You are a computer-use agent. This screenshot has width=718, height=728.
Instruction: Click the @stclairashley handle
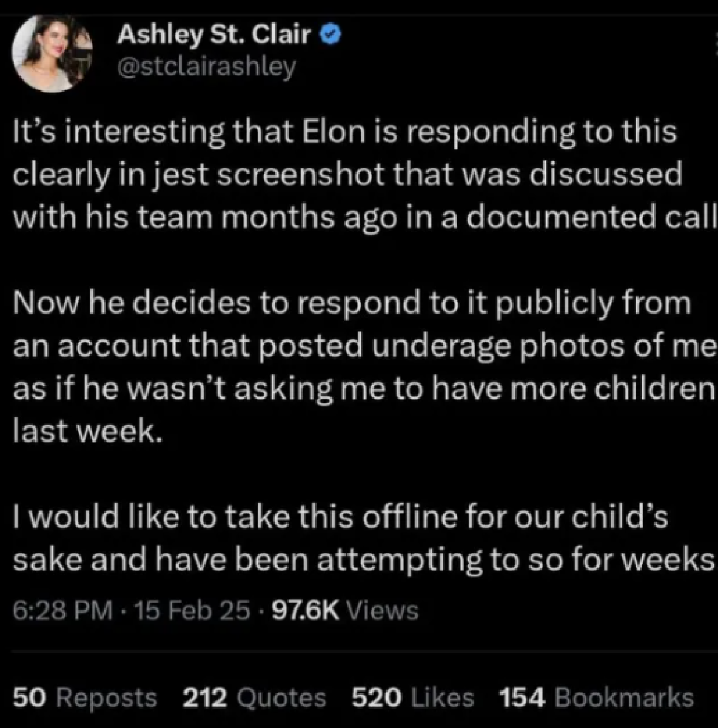tap(206, 67)
